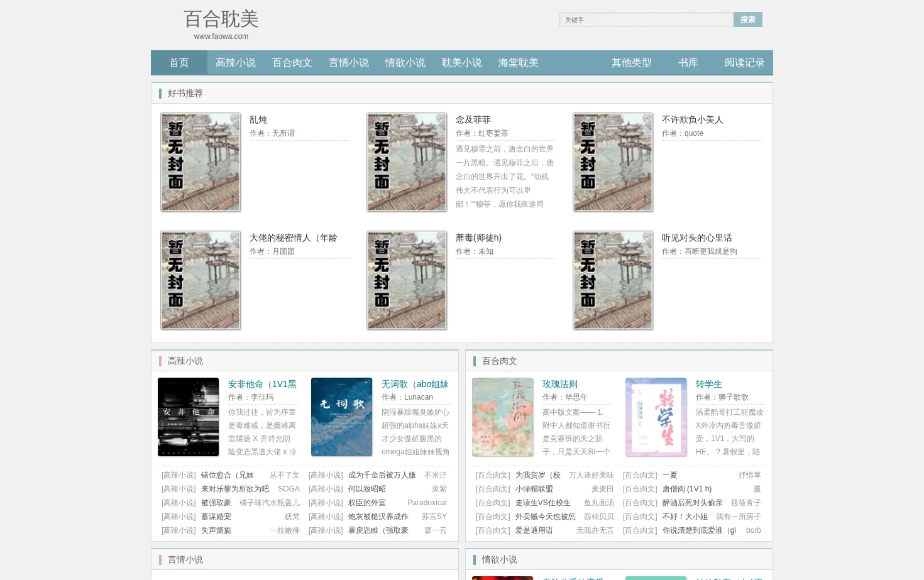Open the 书库 library page
The image size is (924, 580).
pos(688,63)
